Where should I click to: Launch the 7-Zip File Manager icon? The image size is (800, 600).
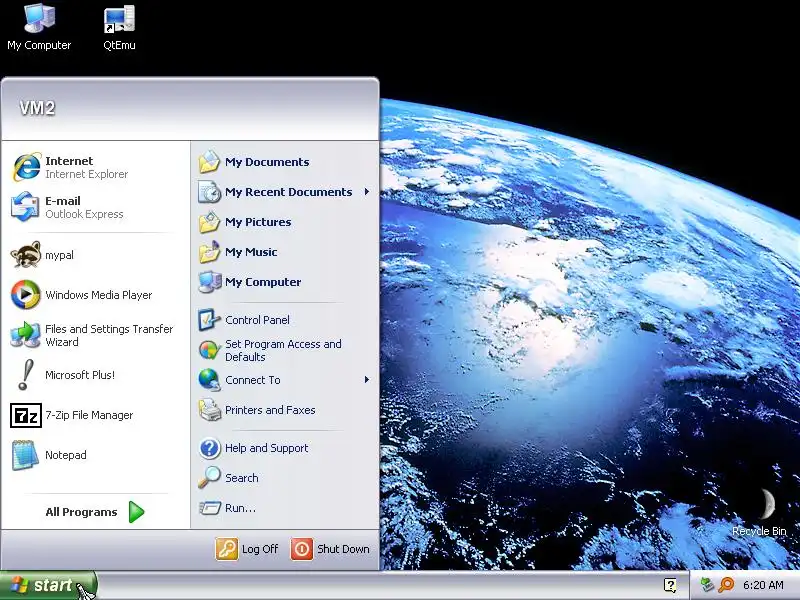(26, 415)
